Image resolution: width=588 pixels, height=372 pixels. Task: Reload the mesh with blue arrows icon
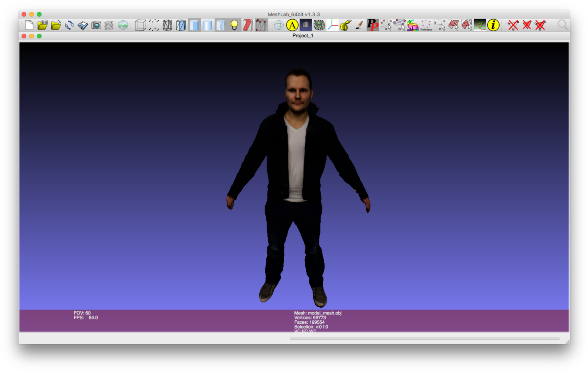[x=69, y=25]
